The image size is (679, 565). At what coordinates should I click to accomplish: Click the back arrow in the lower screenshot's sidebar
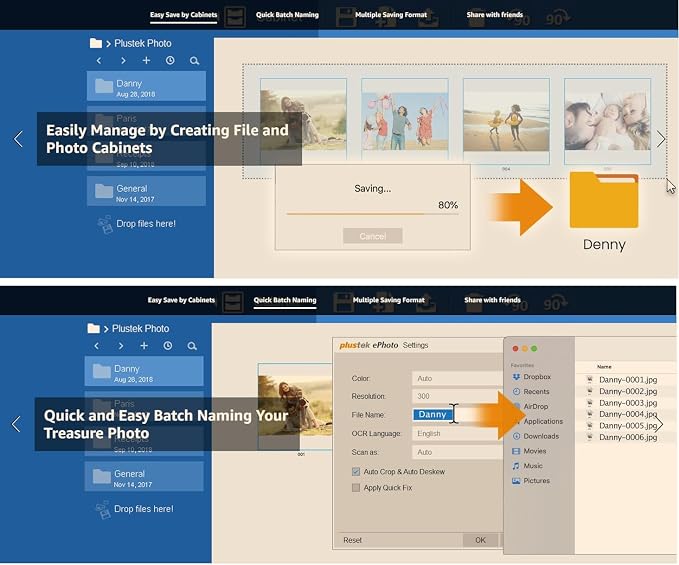click(x=97, y=346)
